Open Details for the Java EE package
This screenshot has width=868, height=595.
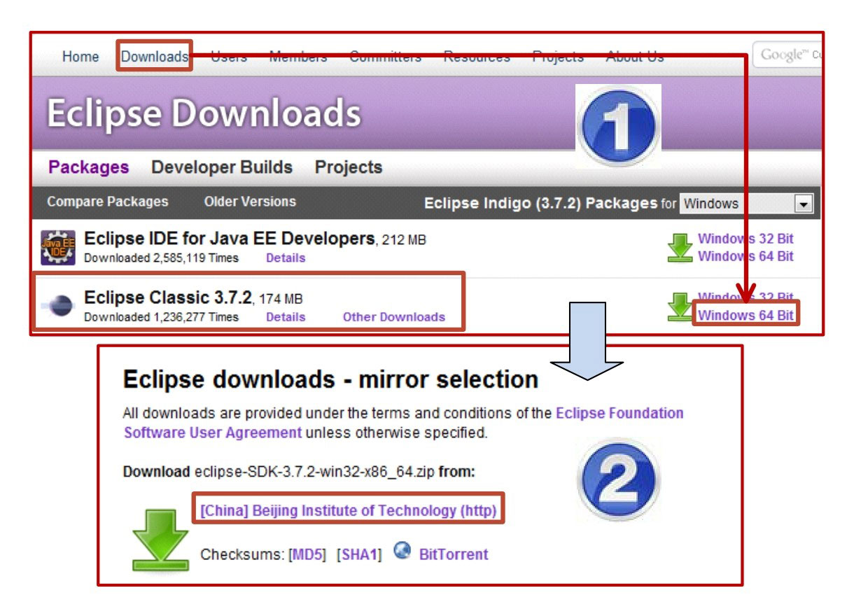coord(286,258)
